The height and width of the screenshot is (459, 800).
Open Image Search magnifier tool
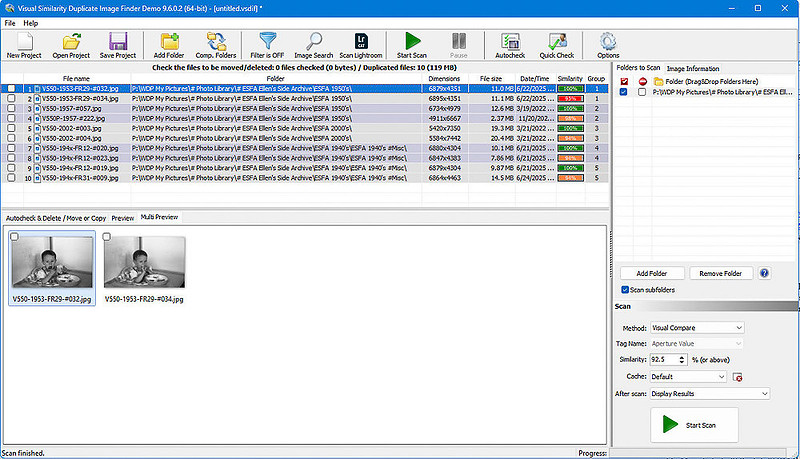pos(314,42)
